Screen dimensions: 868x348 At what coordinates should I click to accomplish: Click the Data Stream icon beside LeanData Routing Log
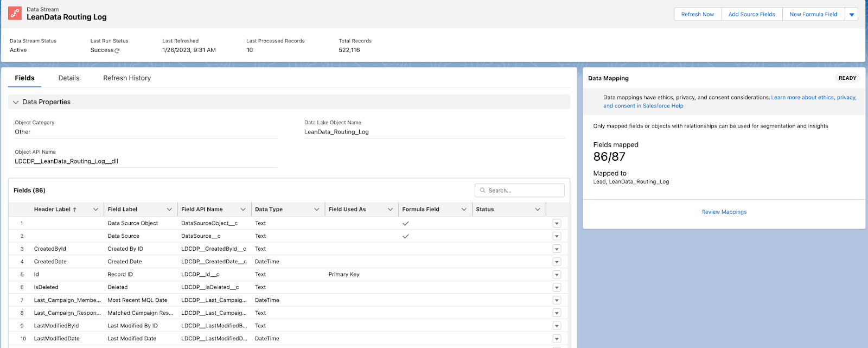pyautogui.click(x=15, y=13)
